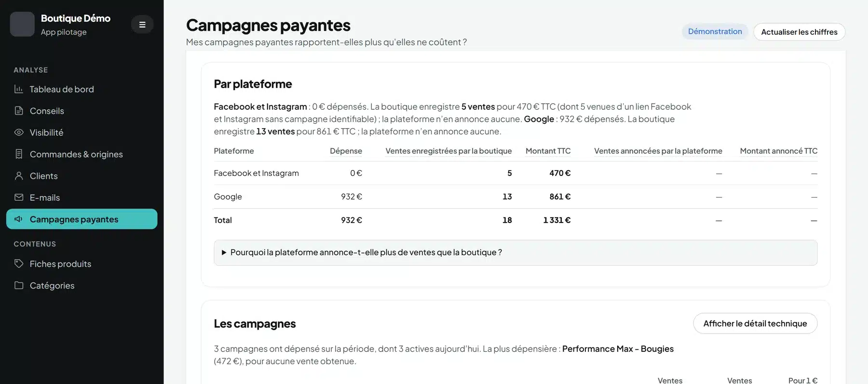Click the 470 € amount cell

pyautogui.click(x=560, y=173)
